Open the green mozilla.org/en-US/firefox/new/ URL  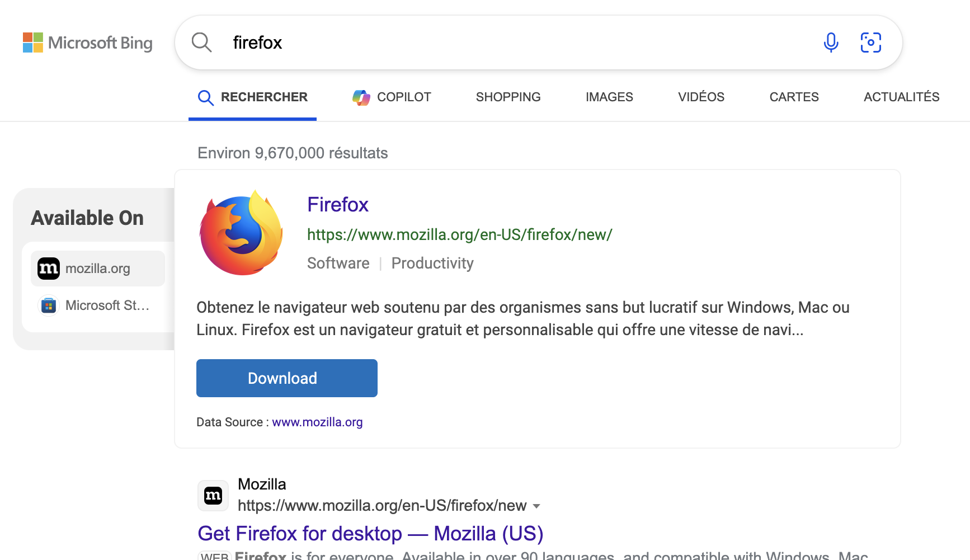point(460,234)
